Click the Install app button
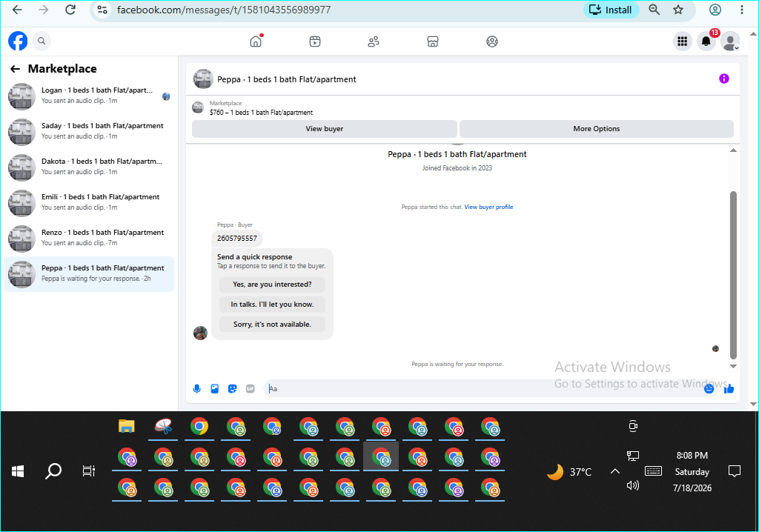Viewport: 759px width, 532px height. [x=611, y=10]
